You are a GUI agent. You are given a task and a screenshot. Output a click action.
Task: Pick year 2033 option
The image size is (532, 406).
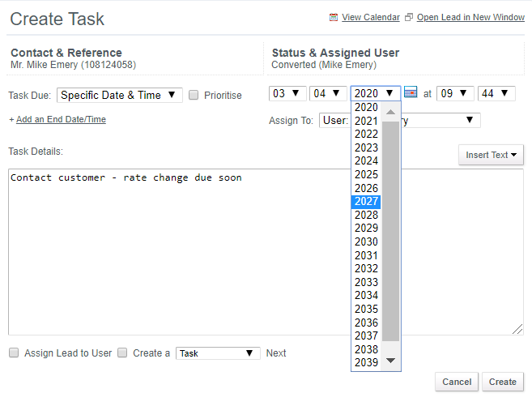pyautogui.click(x=366, y=282)
